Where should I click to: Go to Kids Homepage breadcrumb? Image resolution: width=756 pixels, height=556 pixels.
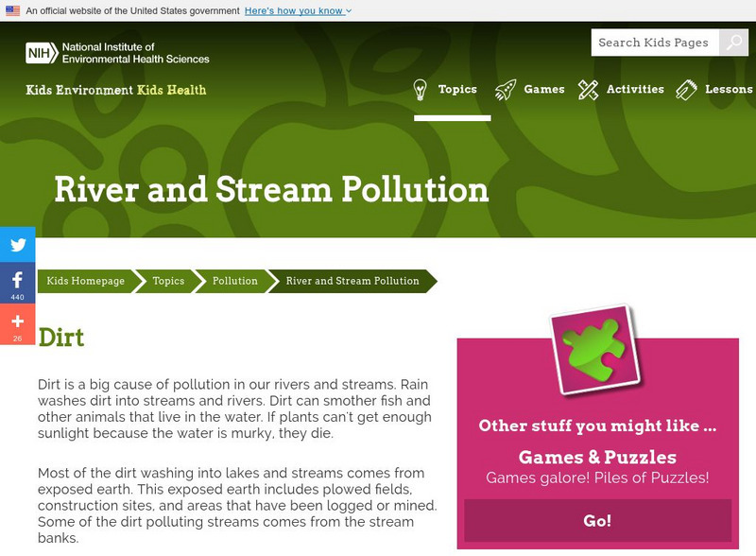(86, 281)
